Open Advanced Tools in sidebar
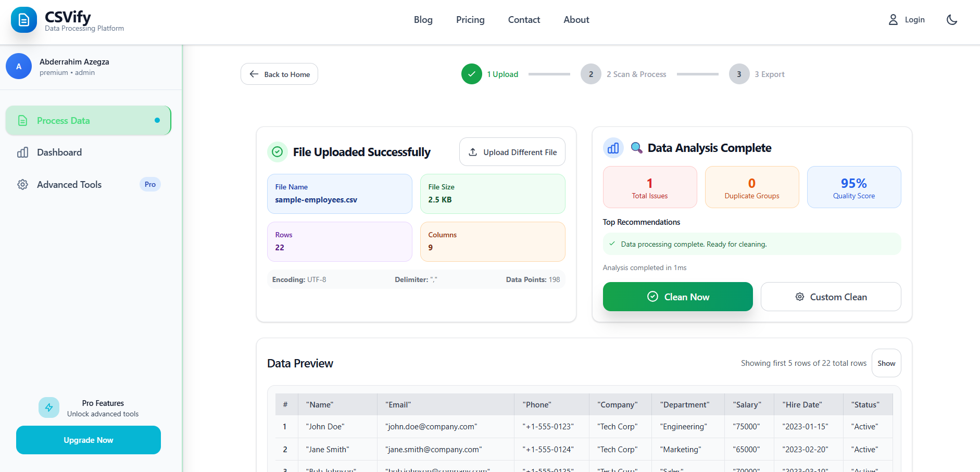This screenshot has height=472, width=980. click(x=89, y=185)
